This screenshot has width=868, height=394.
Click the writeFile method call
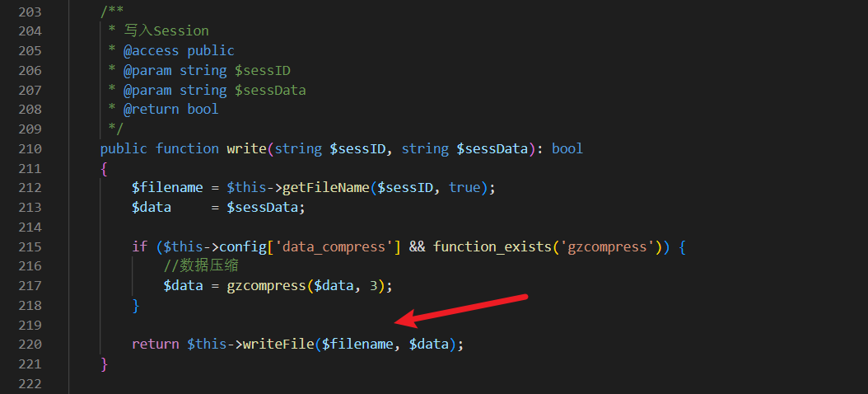(x=279, y=344)
